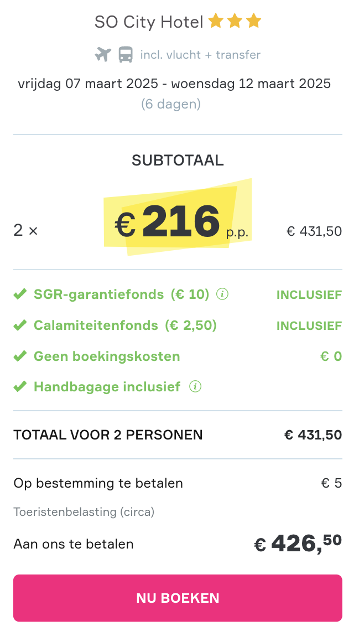Click the Toeristenbelasting (circa) note

84,512
